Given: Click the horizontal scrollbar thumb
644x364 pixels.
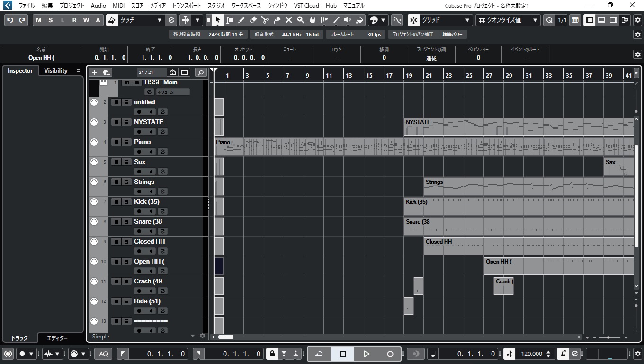Looking at the screenshot, I should [225, 337].
